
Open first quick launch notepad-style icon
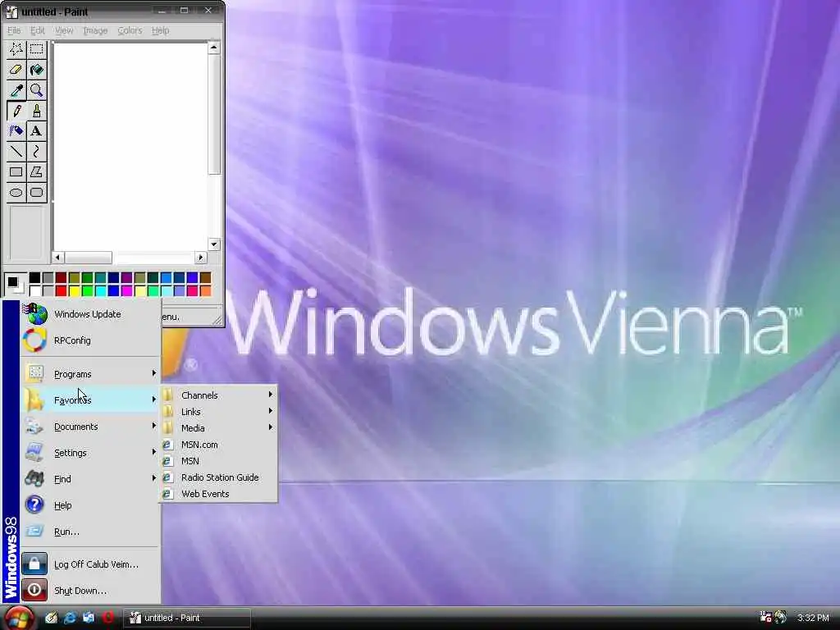pos(51,618)
